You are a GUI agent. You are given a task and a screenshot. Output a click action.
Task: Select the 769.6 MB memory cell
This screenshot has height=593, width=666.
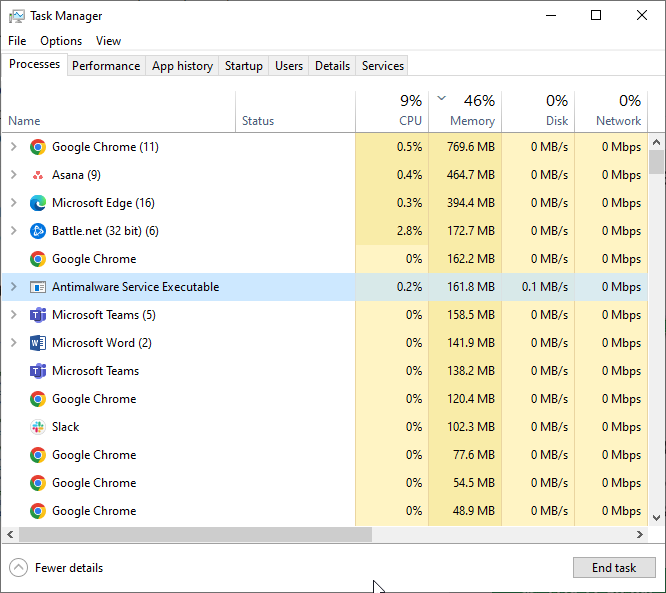coord(465,147)
